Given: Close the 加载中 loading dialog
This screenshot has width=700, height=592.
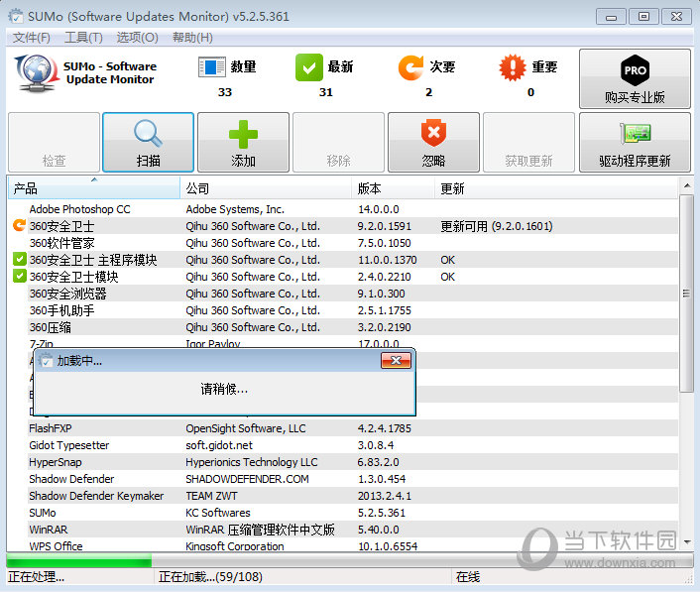Looking at the screenshot, I should (x=396, y=360).
